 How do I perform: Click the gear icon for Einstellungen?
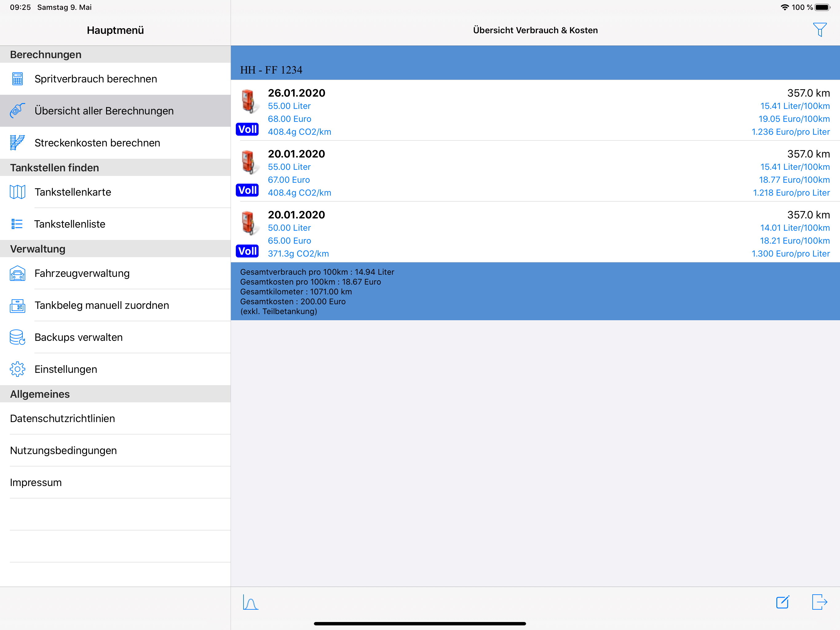[x=18, y=369]
